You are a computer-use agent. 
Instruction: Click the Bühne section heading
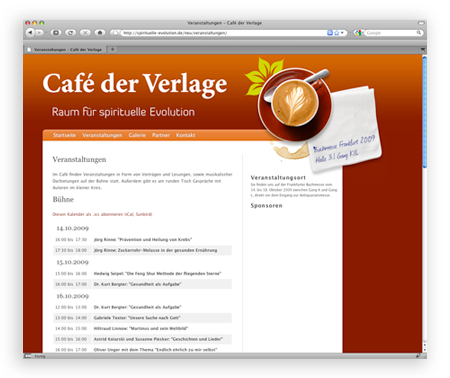(63, 199)
